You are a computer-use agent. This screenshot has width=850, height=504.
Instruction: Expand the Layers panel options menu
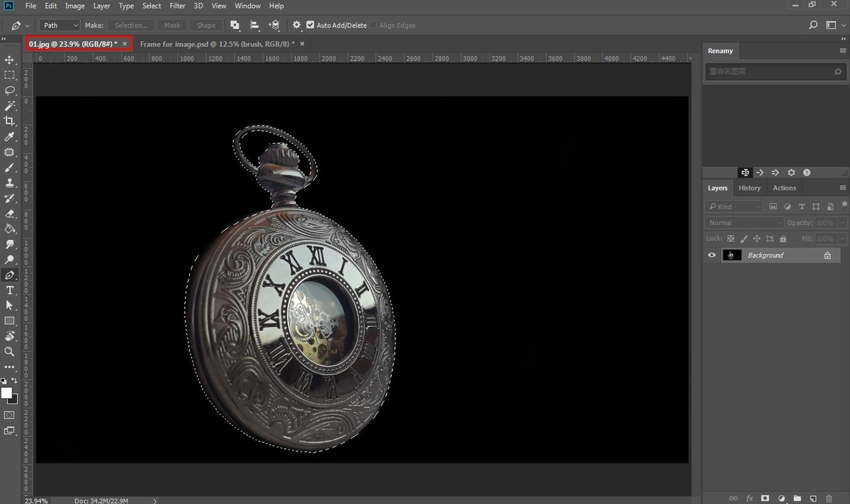(842, 188)
